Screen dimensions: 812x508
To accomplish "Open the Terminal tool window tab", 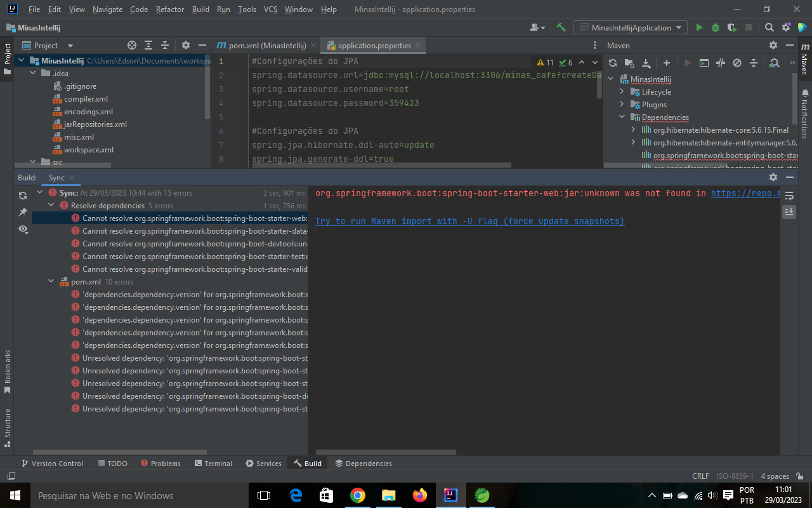I will tap(213, 464).
